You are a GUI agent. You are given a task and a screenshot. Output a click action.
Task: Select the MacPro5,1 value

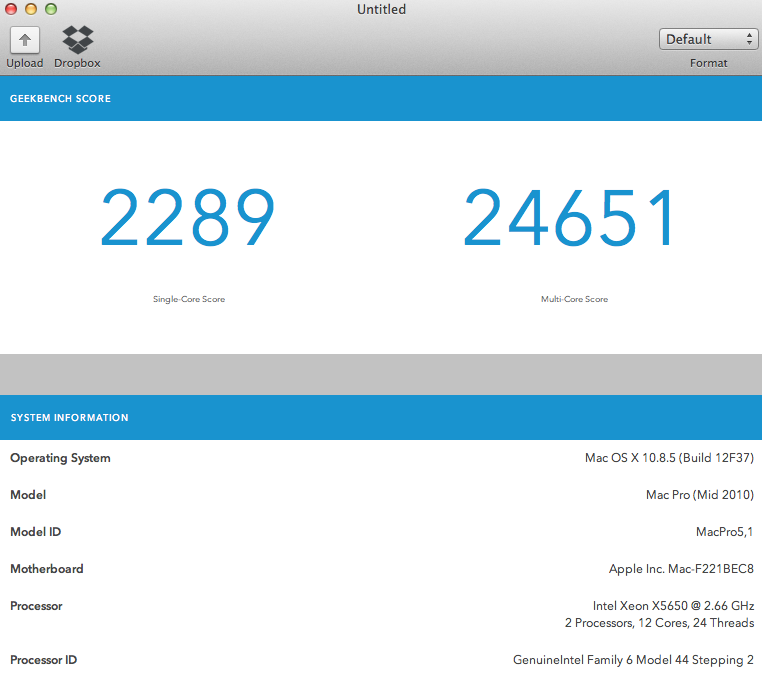coord(725,532)
